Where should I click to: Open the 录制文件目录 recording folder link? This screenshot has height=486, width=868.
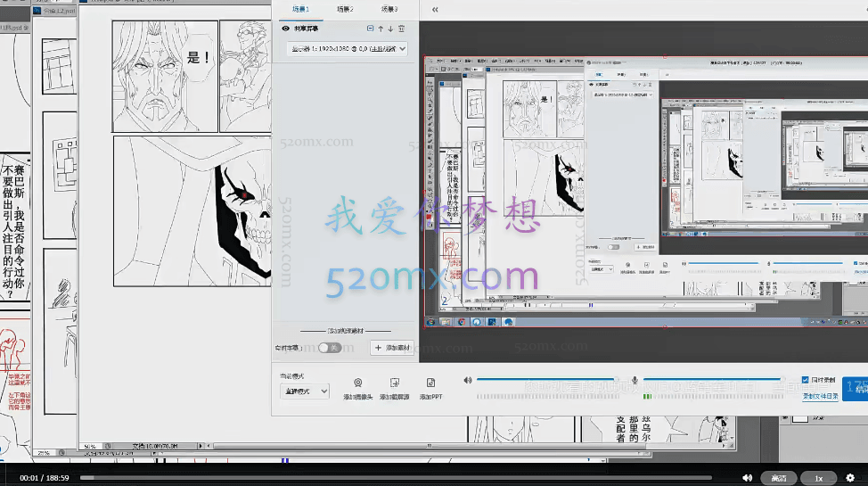(821, 396)
